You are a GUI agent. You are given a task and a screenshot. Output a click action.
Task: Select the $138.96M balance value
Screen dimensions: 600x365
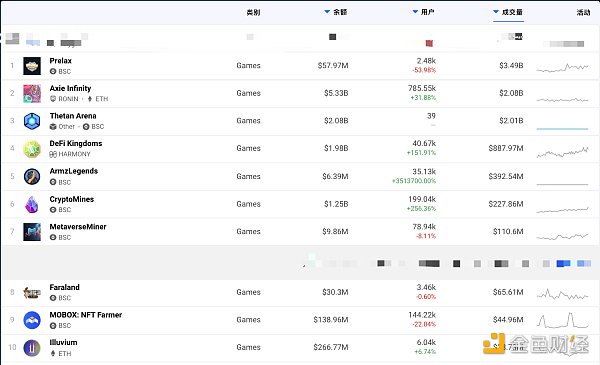(331, 320)
